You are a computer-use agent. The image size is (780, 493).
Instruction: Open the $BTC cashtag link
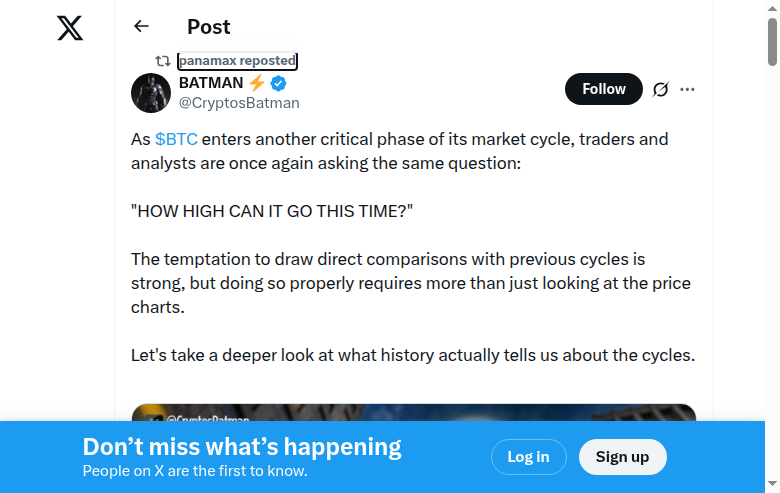click(176, 139)
